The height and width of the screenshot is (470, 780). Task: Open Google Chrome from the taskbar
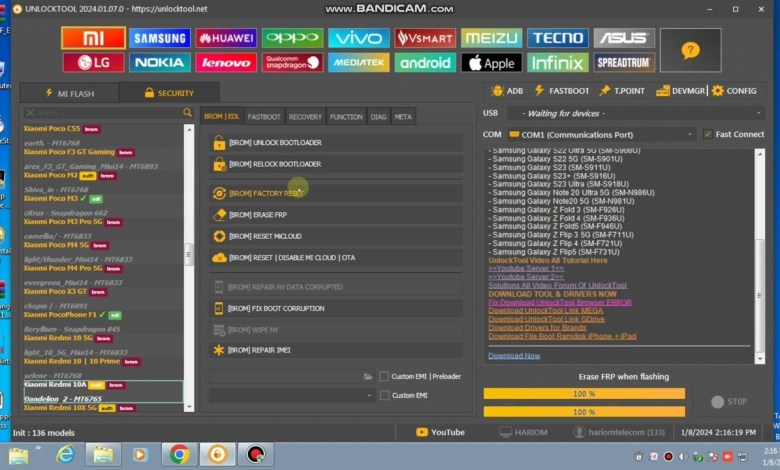[179, 455]
